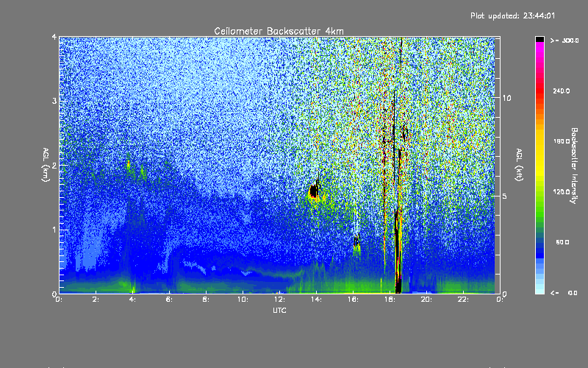Select the "UTC" x-axis label
This screenshot has height=368, width=588.
[279, 310]
